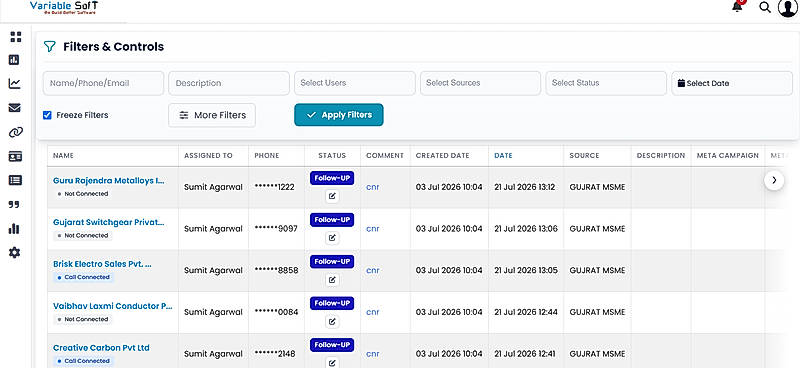Open Creative Carbon Pvt Ltd lead link
This screenshot has width=800, height=368.
(101, 348)
